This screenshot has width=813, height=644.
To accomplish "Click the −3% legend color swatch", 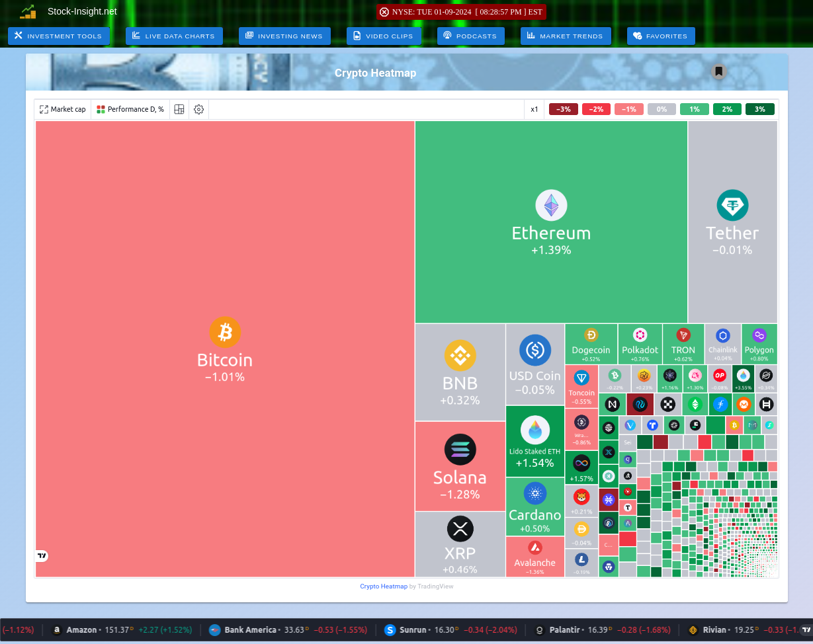I will click(x=564, y=109).
